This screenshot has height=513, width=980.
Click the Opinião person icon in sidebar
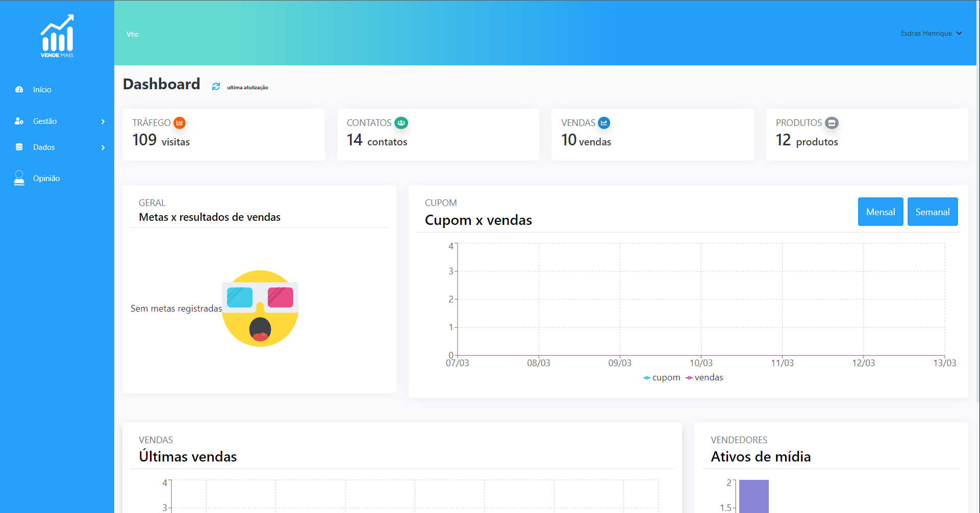click(x=19, y=178)
